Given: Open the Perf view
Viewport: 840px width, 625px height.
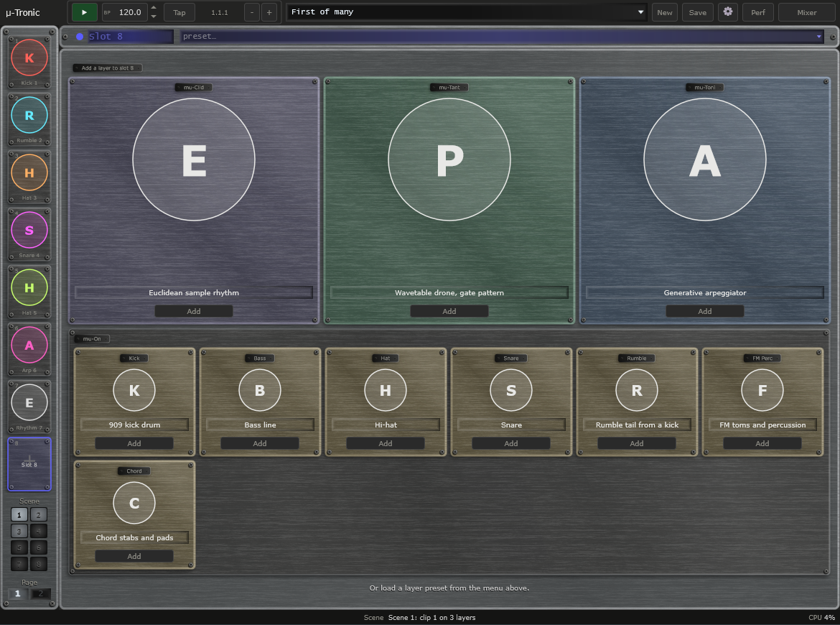Looking at the screenshot, I should tap(758, 12).
